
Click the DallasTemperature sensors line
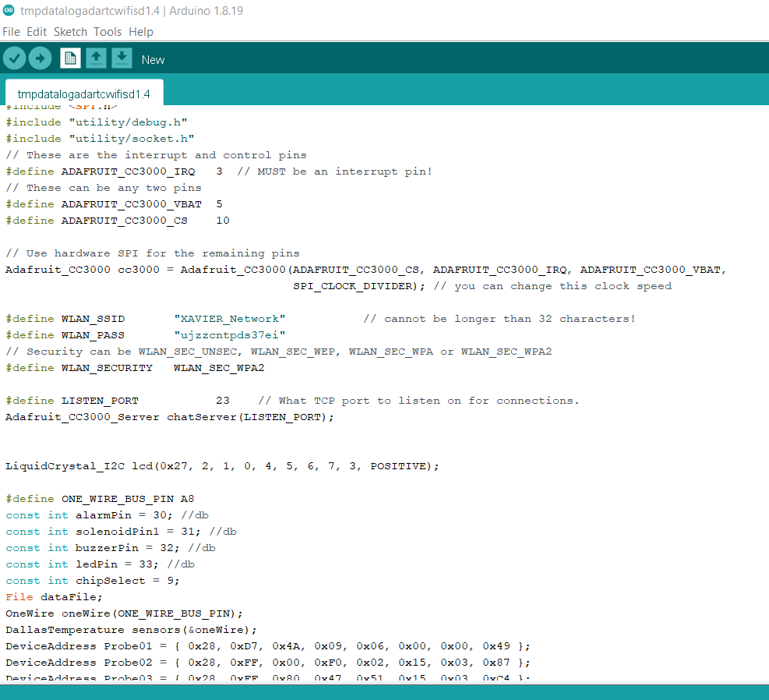[x=131, y=630]
